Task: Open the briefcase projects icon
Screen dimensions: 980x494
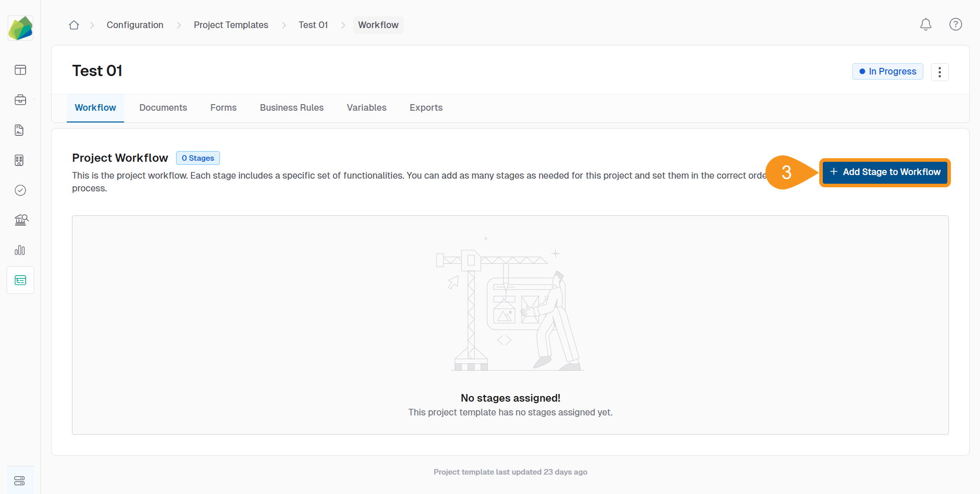Action: click(20, 100)
